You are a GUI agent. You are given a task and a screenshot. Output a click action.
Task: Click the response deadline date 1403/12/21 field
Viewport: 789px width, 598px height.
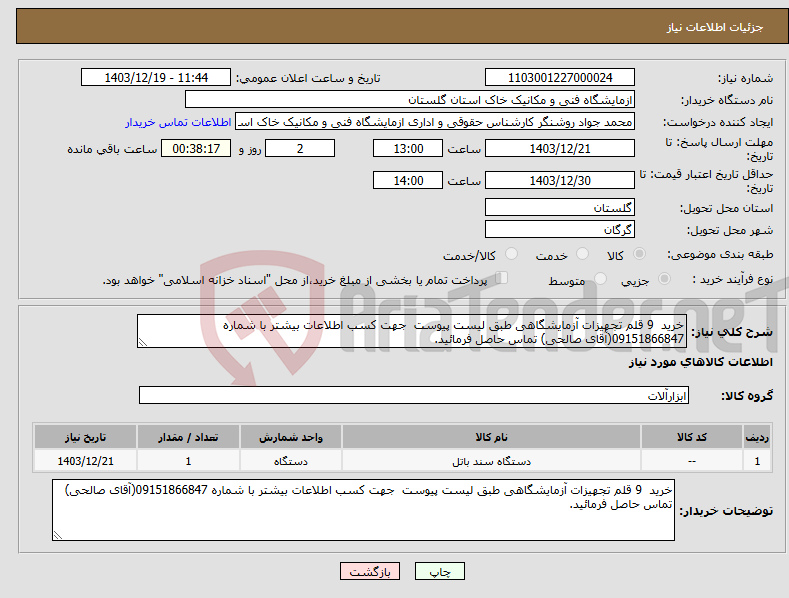[560, 148]
